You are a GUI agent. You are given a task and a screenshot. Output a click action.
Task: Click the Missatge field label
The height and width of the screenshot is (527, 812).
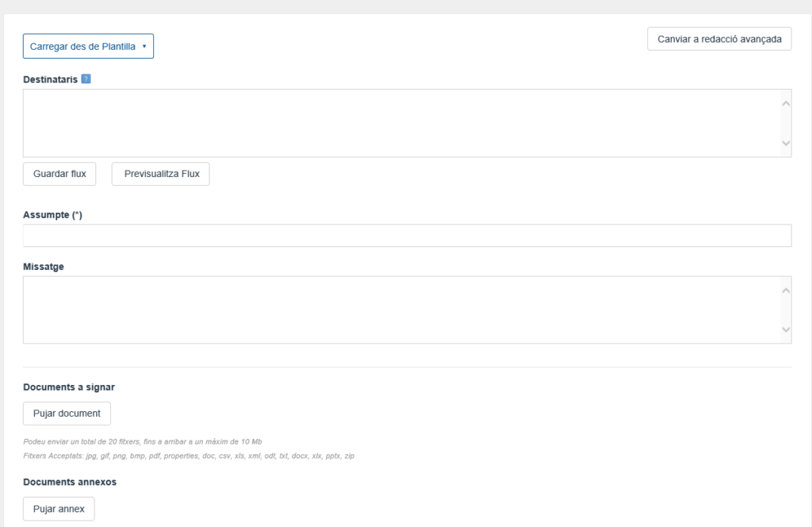pos(44,267)
